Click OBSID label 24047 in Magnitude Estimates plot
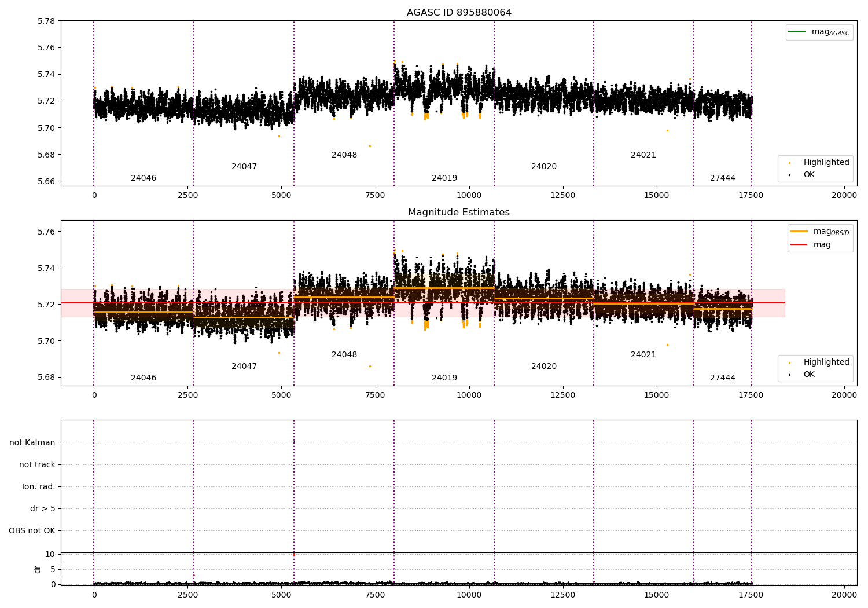Viewport: 868px width, 608px height. pos(244,367)
